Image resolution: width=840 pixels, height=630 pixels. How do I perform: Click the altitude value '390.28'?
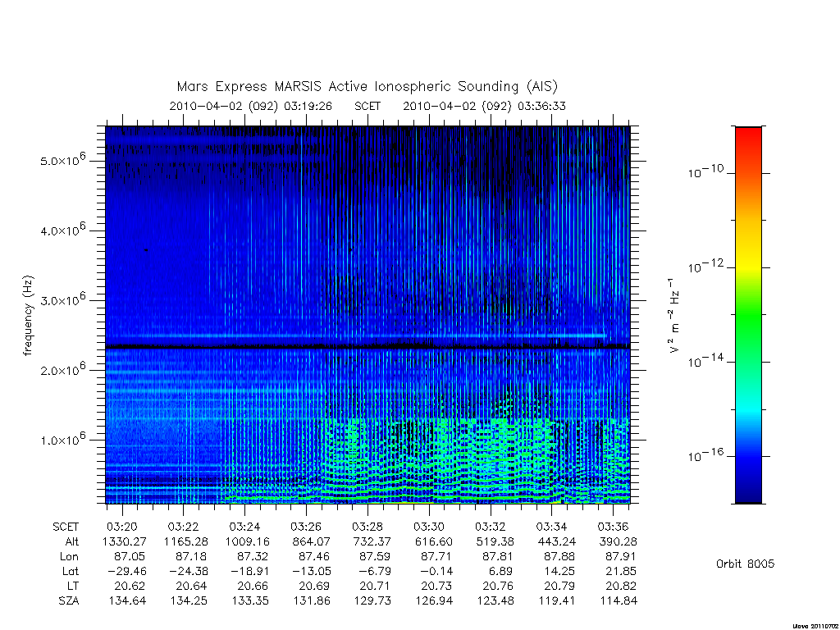pyautogui.click(x=617, y=541)
